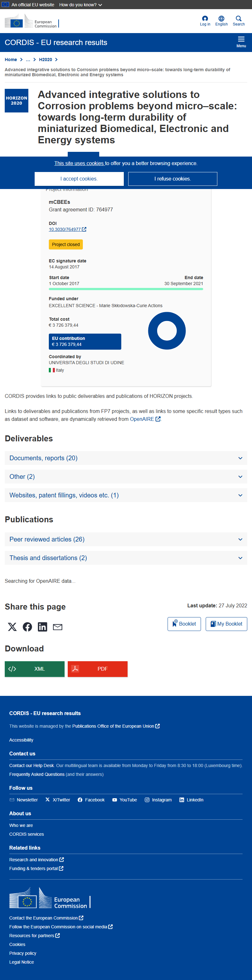Click the Italy flag icon
Viewport: 252px width, 980px height.
[x=52, y=370]
